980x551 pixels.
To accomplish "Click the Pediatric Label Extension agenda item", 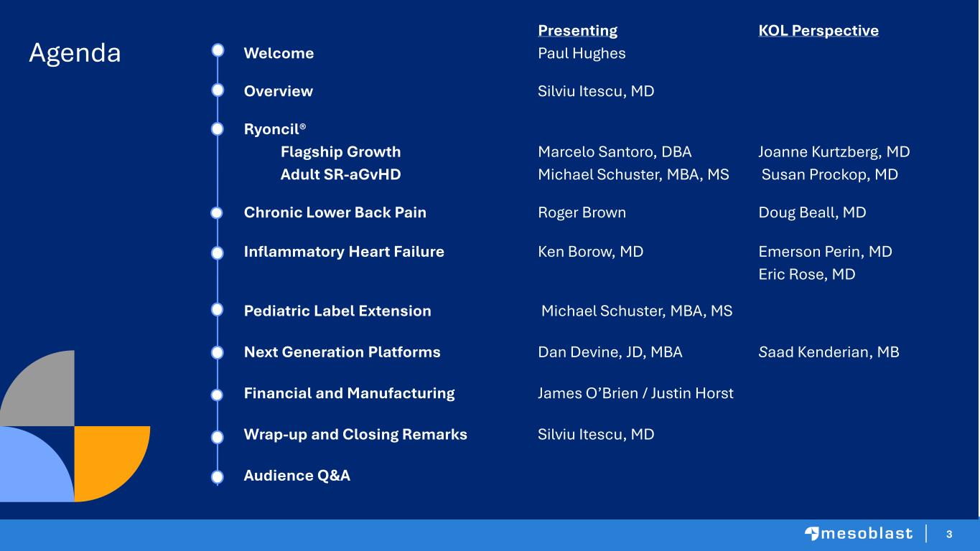I will 337,311.
